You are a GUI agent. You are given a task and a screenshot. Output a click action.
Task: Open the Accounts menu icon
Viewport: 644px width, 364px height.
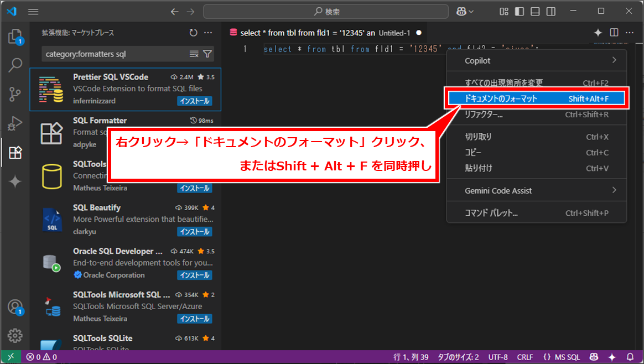[15, 307]
